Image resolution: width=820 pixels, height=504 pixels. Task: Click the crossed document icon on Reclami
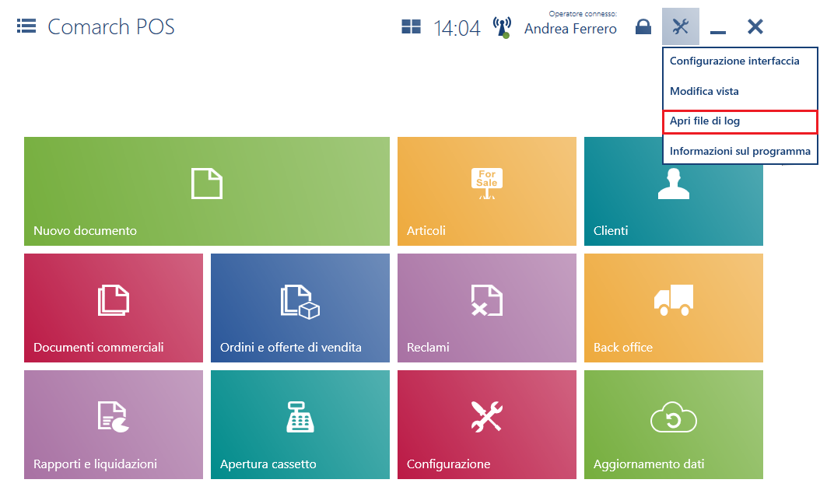487,301
